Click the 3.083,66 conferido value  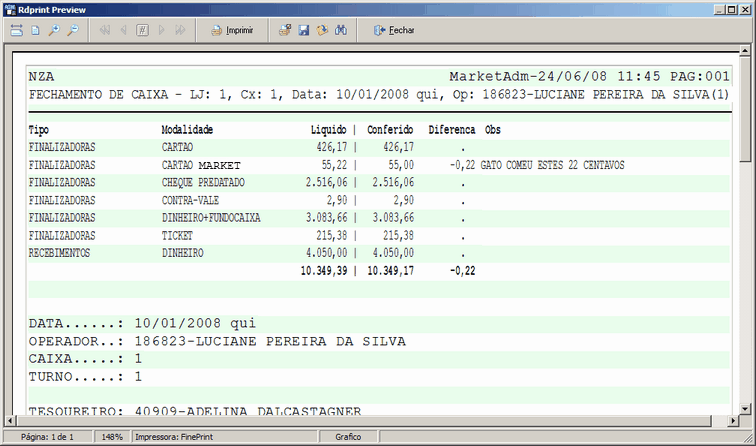click(393, 218)
